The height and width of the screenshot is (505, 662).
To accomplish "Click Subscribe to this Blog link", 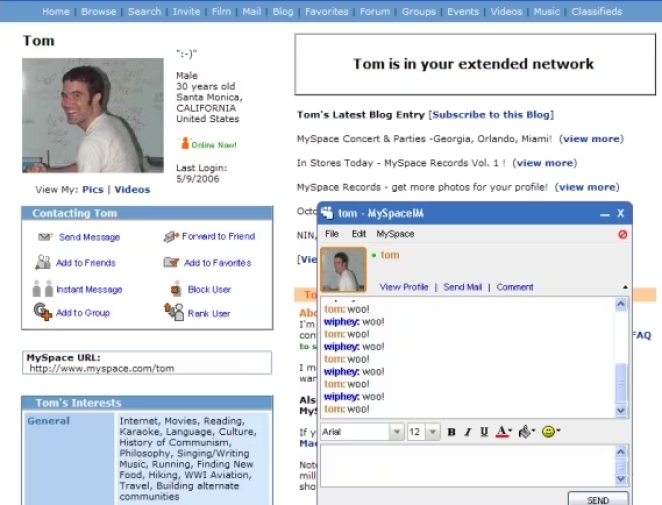I will pyautogui.click(x=491, y=115).
